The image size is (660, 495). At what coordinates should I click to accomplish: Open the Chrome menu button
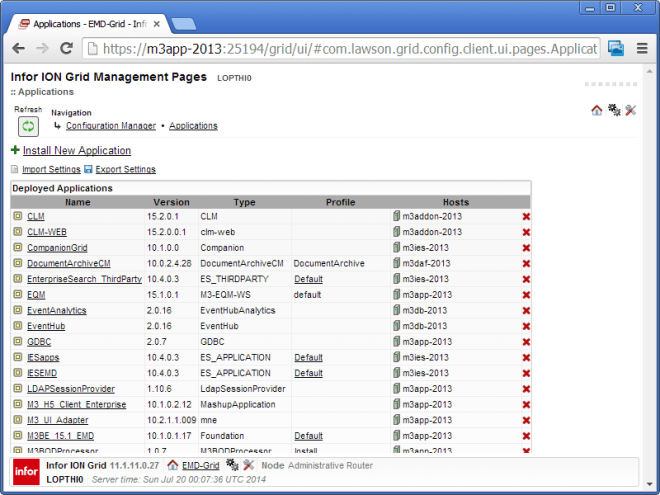[643, 48]
